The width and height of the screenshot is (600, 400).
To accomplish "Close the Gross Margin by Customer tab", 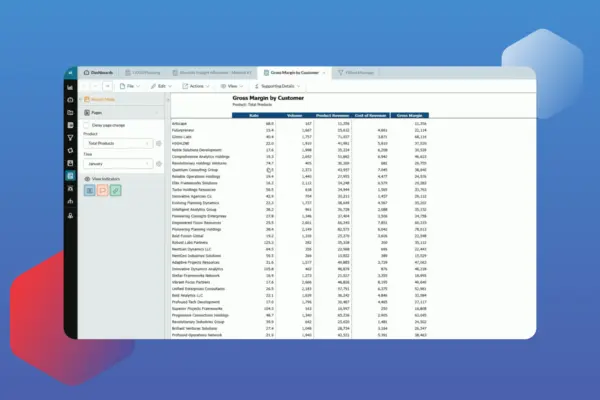I will click(324, 73).
